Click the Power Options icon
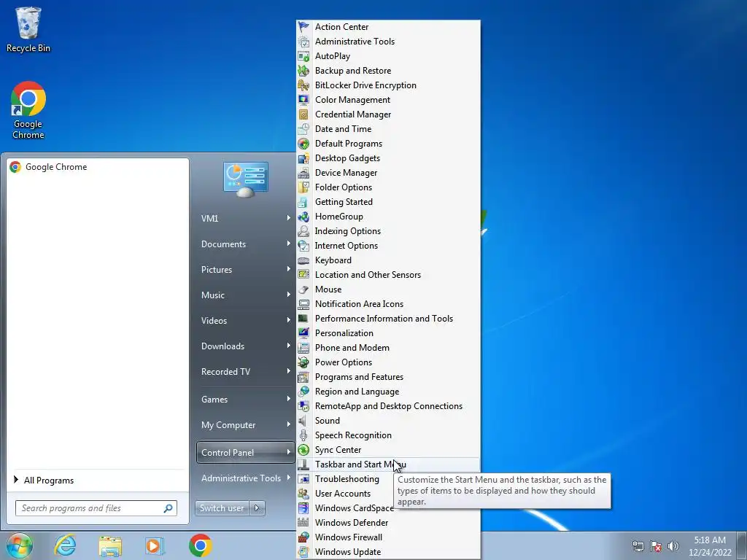The image size is (747, 560). pyautogui.click(x=303, y=362)
